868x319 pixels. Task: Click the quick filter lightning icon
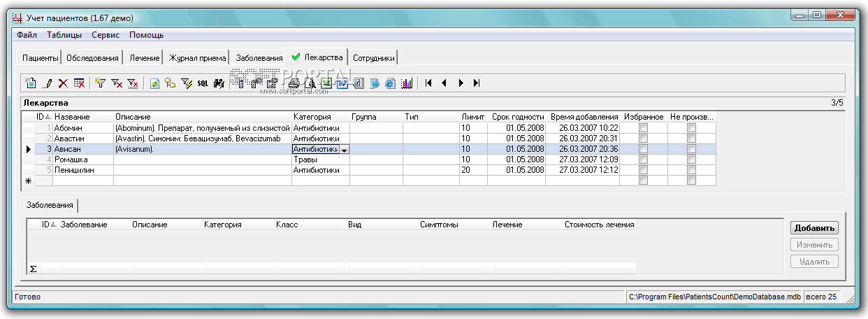click(187, 83)
